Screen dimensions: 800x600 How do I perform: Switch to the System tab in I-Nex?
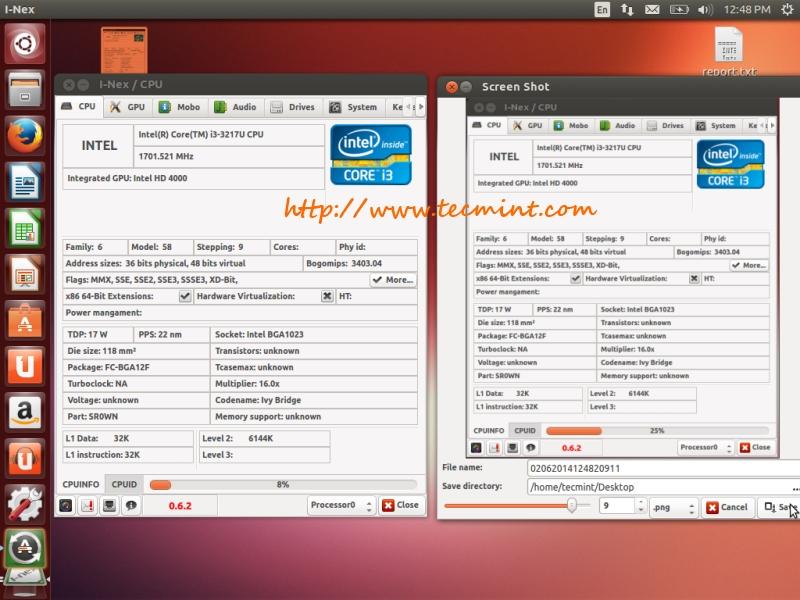coord(354,107)
